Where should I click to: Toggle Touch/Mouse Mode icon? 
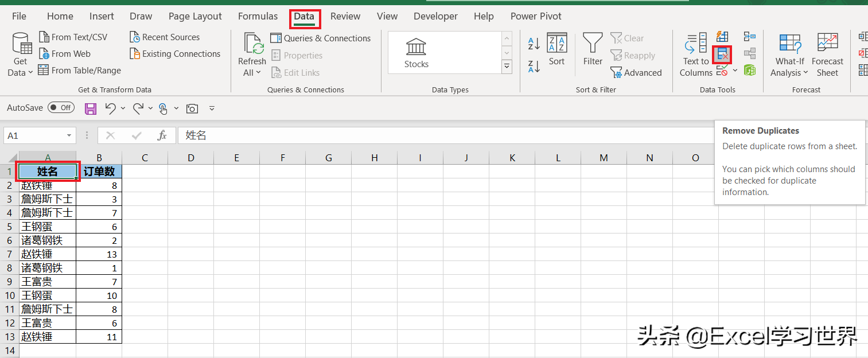point(164,108)
